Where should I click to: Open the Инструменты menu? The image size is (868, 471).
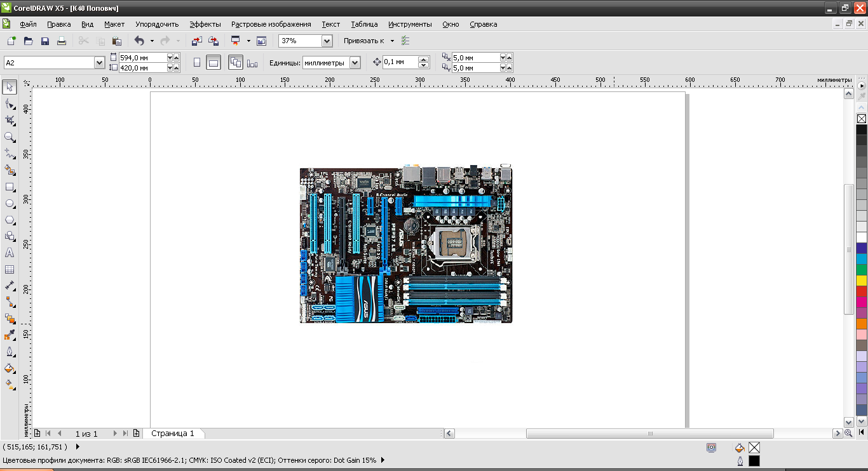click(410, 24)
